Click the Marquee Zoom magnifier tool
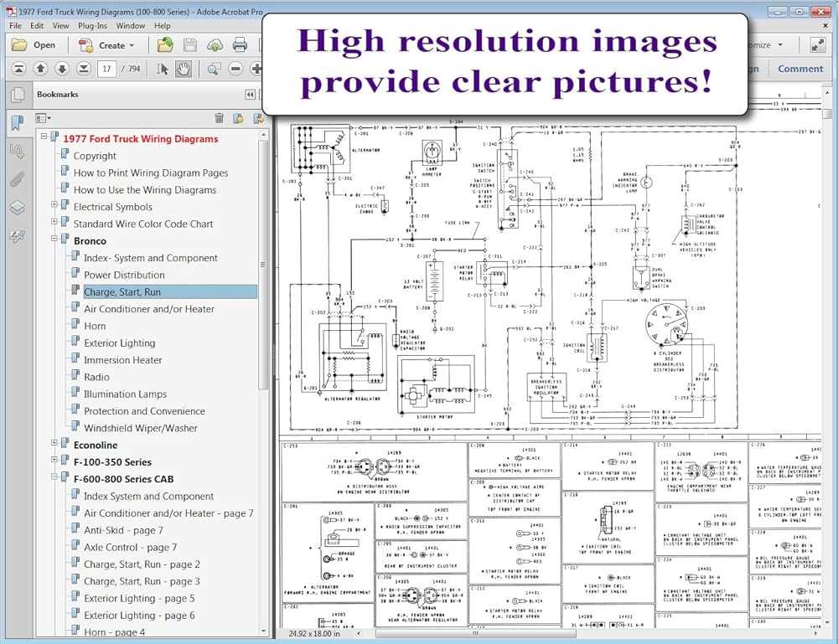Screen dimensions: 838x644 214,69
